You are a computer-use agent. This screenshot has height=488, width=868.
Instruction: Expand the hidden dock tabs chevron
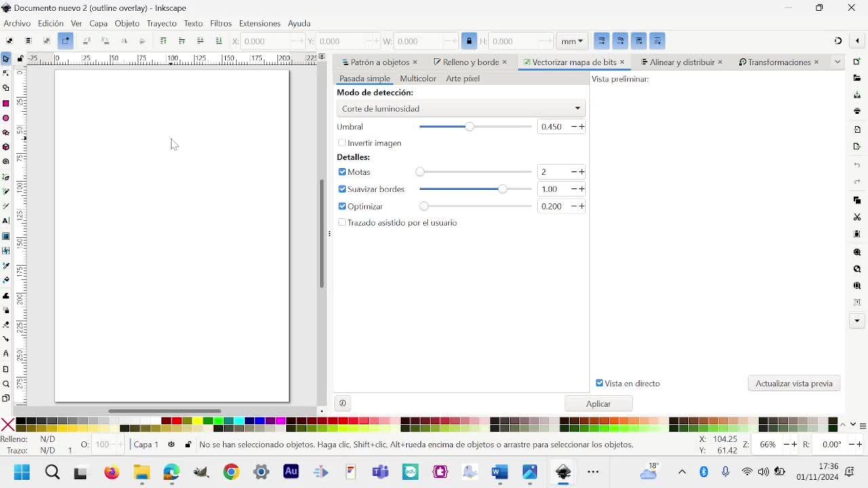[837, 62]
